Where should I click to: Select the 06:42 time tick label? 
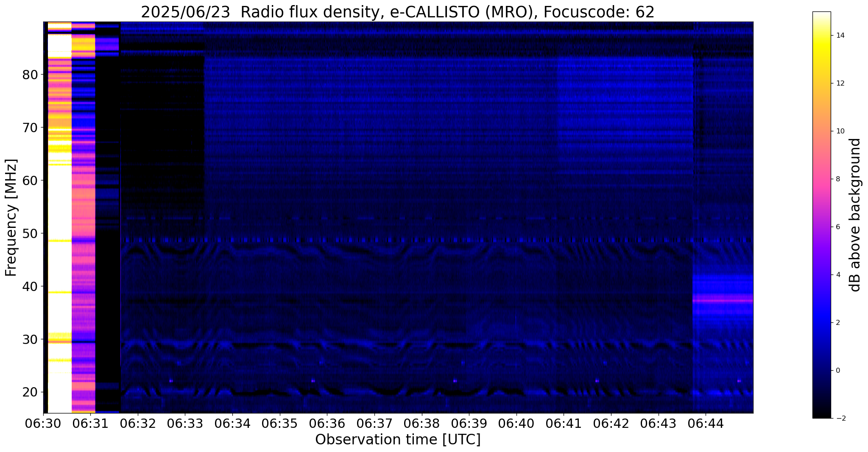coord(611,424)
